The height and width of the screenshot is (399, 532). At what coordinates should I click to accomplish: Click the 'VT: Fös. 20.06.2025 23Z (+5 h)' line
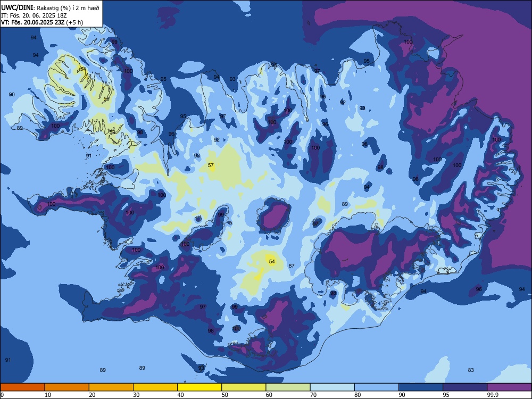click(42, 22)
